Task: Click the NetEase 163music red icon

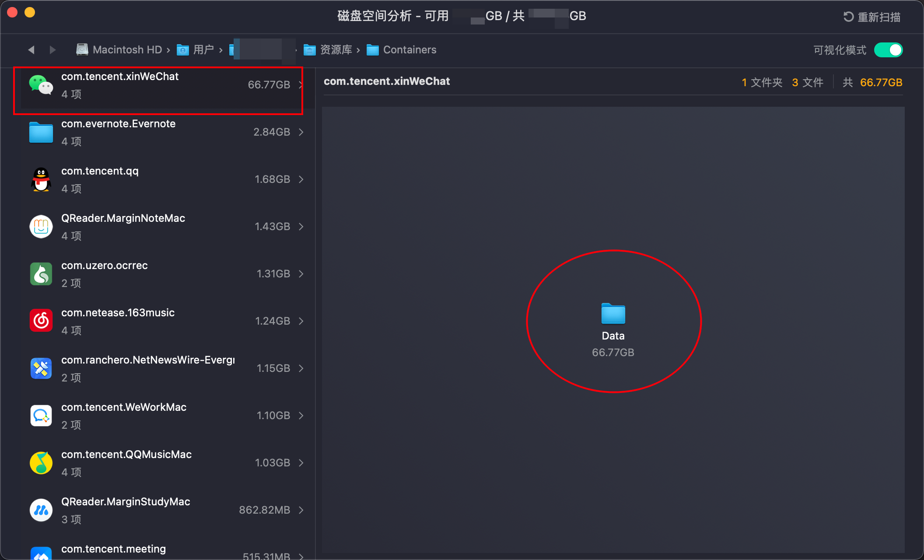Action: (41, 321)
